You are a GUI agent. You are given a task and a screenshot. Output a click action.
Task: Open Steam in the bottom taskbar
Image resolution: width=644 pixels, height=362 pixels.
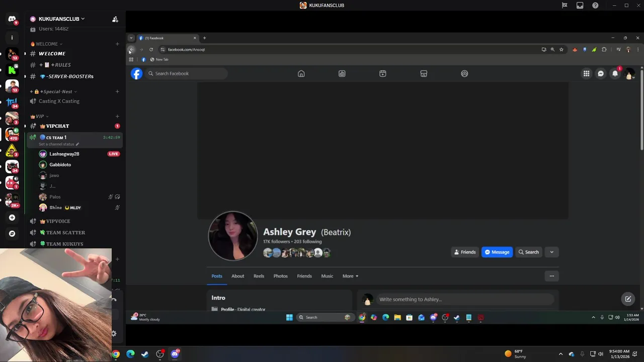[145, 354]
